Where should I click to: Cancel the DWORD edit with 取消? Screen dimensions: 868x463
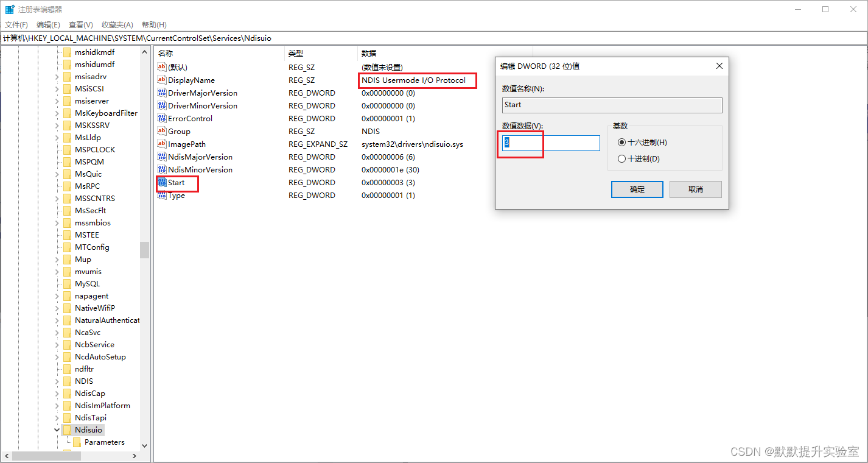[x=695, y=189]
